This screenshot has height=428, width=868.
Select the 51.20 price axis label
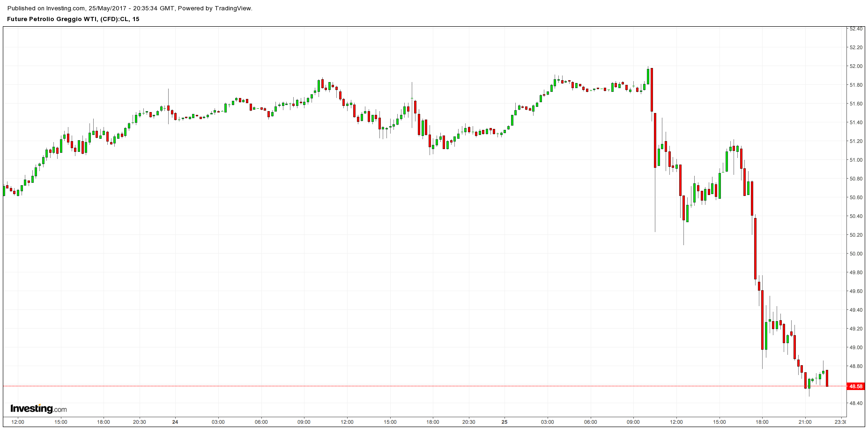point(856,142)
